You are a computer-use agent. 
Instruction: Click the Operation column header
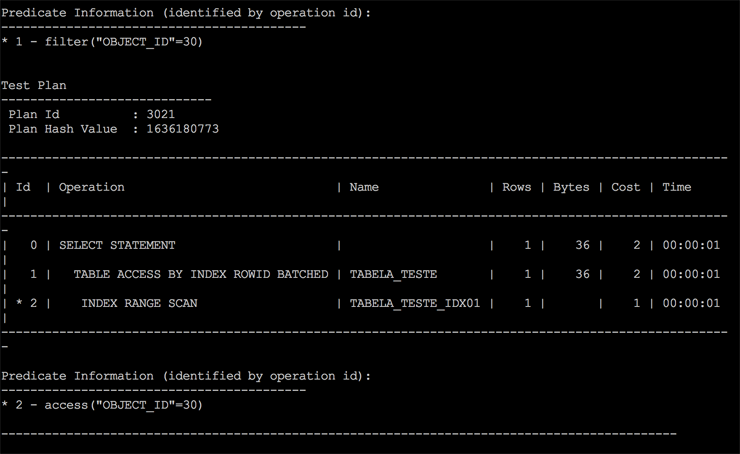coord(92,187)
